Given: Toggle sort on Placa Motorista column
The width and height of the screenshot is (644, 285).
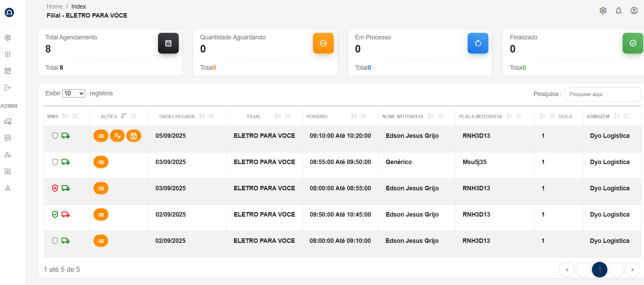Looking at the screenshot, I should 509,116.
